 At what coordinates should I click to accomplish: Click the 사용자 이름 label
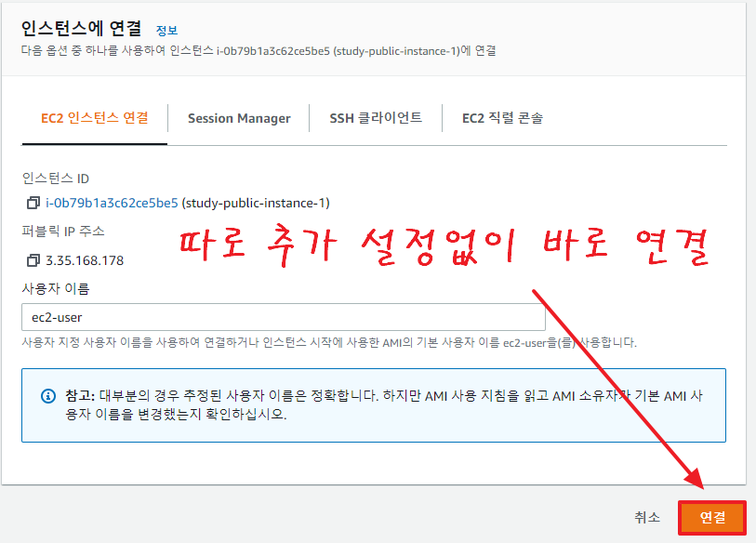(56, 289)
